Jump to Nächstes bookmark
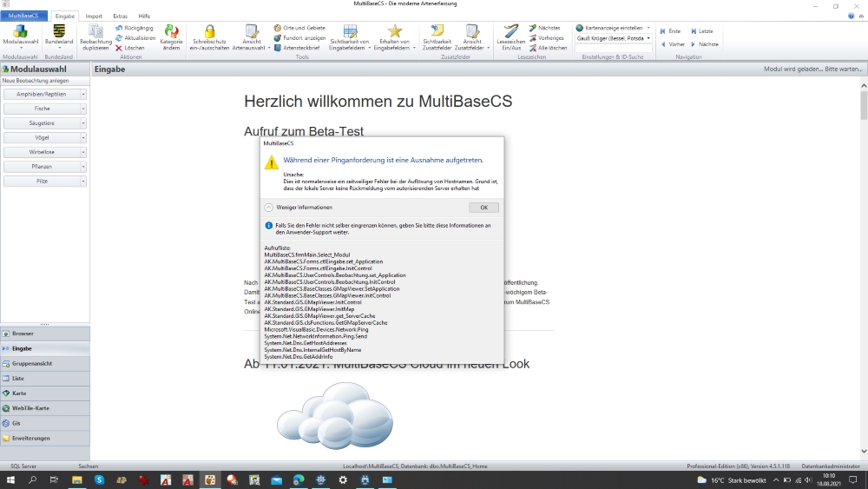The image size is (868, 489). pyautogui.click(x=545, y=28)
